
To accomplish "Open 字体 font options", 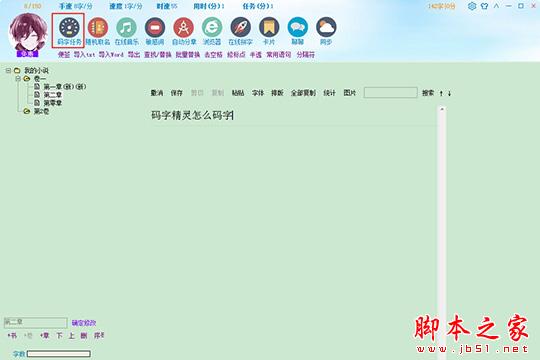I will (x=258, y=93).
